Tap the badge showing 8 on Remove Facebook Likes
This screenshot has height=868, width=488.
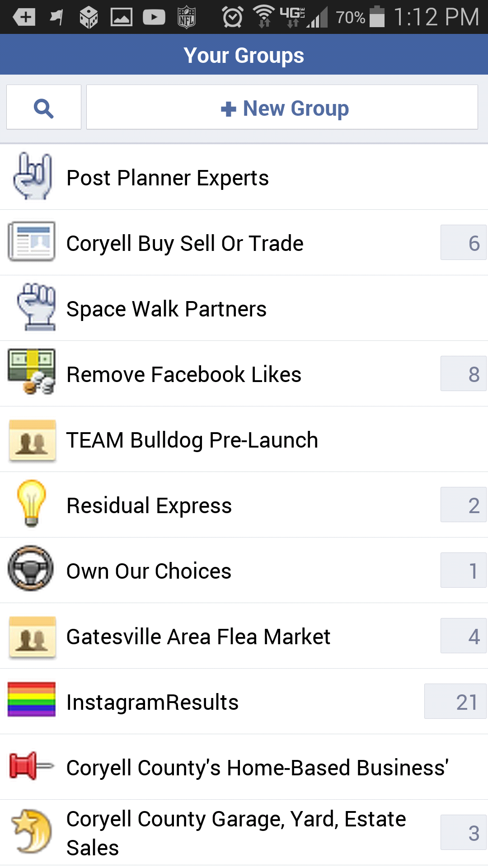tap(463, 373)
